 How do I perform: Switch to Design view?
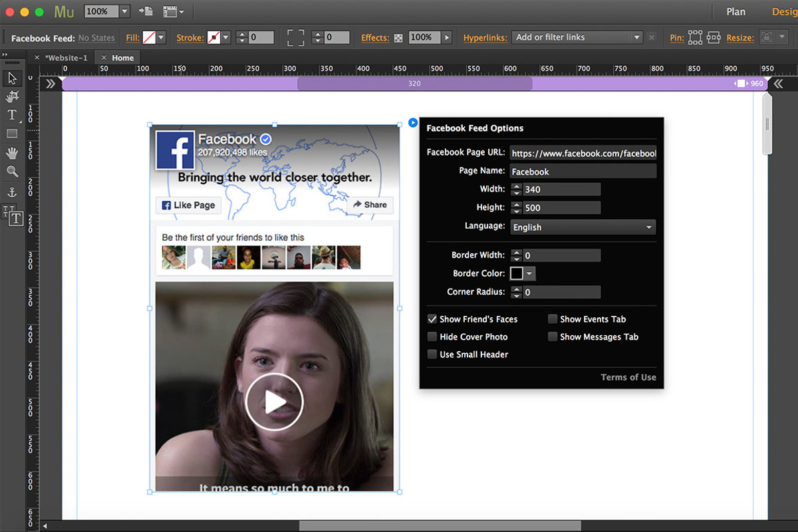click(x=785, y=11)
